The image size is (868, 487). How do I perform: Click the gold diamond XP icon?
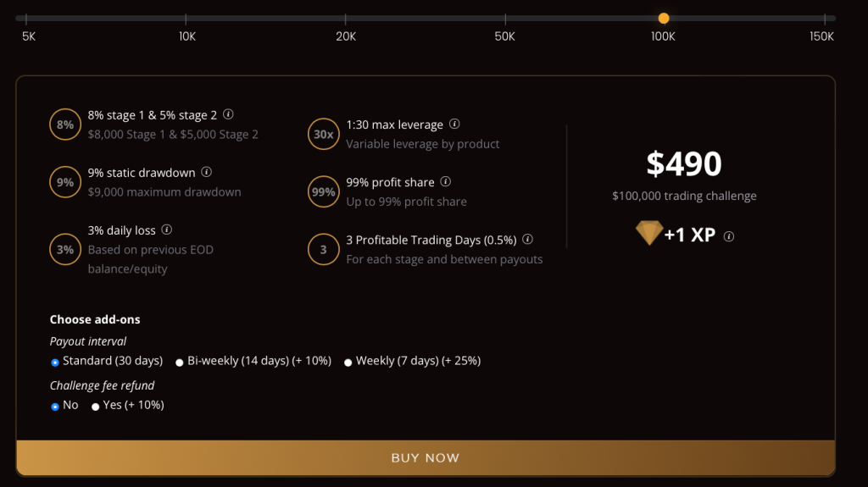(x=648, y=234)
